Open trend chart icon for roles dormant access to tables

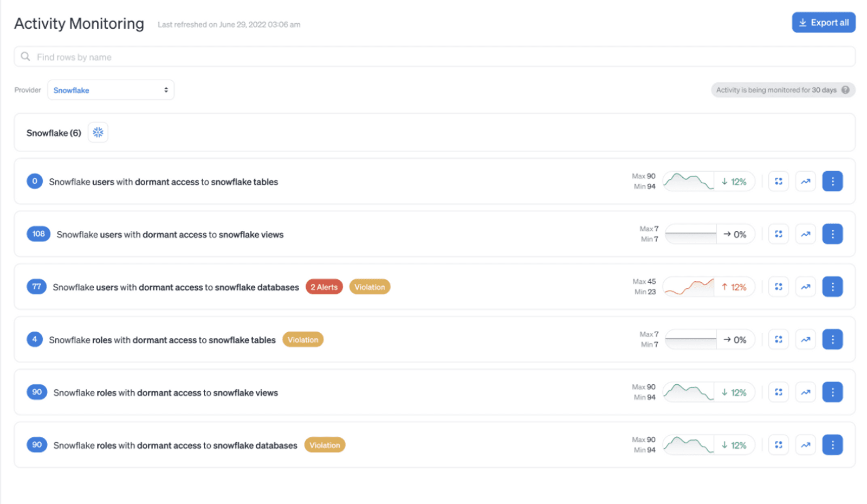[806, 339]
